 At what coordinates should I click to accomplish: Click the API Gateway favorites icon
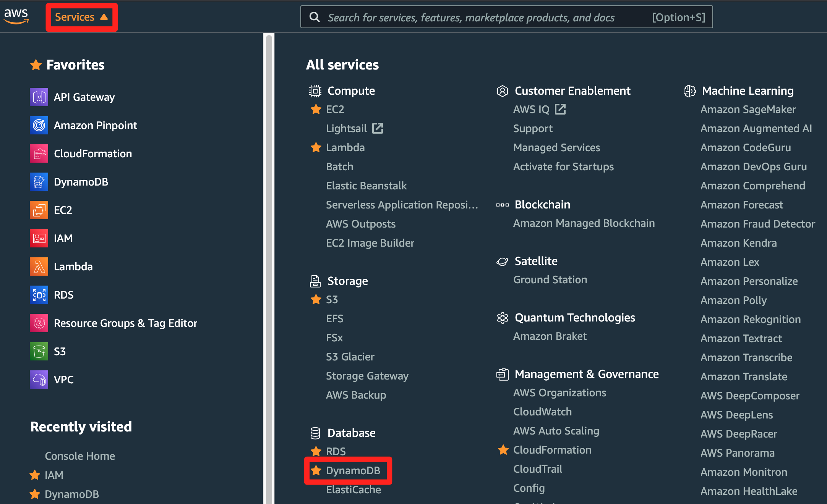tap(39, 97)
